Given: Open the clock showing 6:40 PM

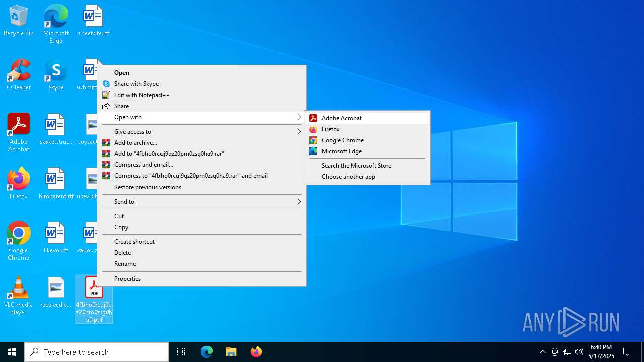Looking at the screenshot, I should point(601,352).
